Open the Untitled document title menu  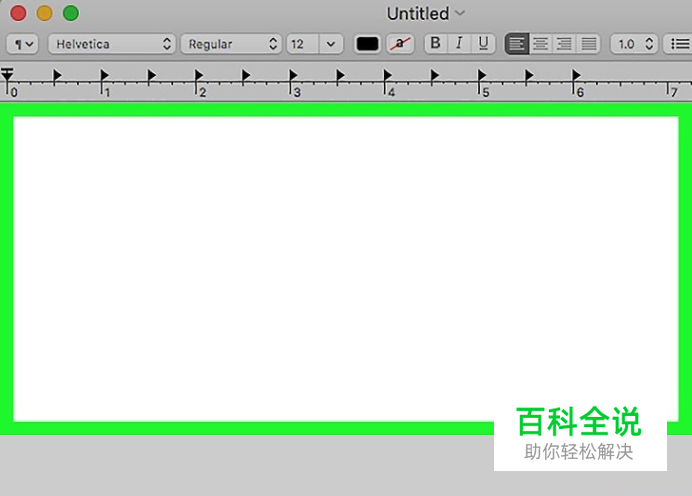(x=425, y=14)
